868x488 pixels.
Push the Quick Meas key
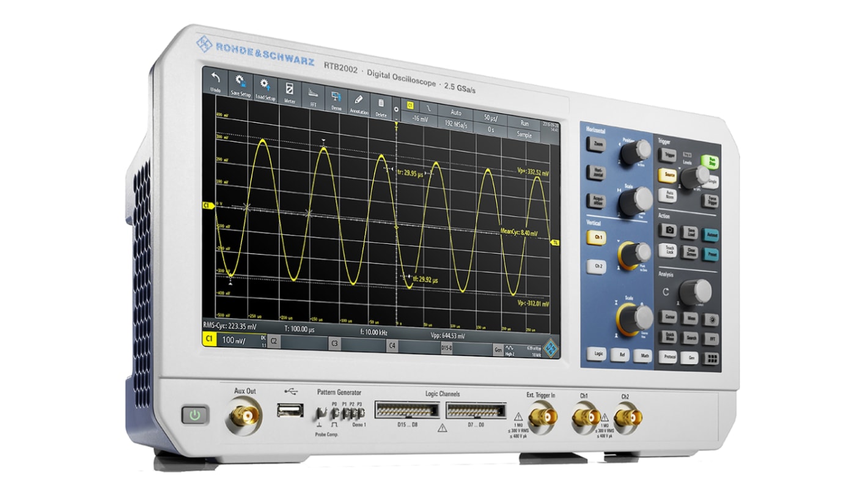668,336
